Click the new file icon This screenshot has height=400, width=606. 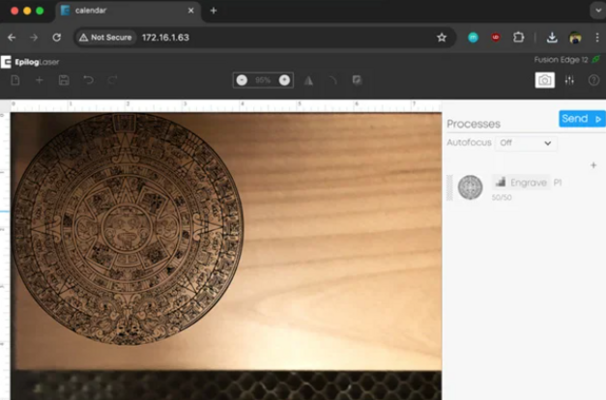(x=15, y=80)
